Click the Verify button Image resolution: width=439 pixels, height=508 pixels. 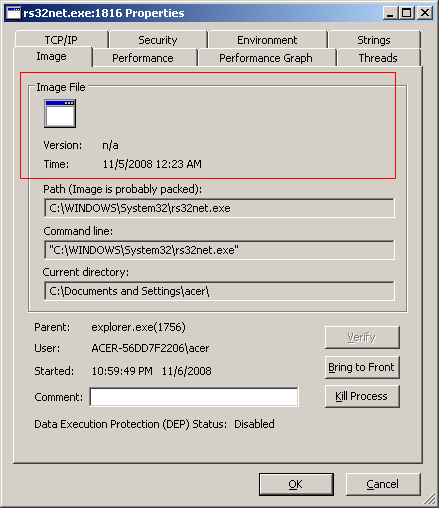point(362,337)
